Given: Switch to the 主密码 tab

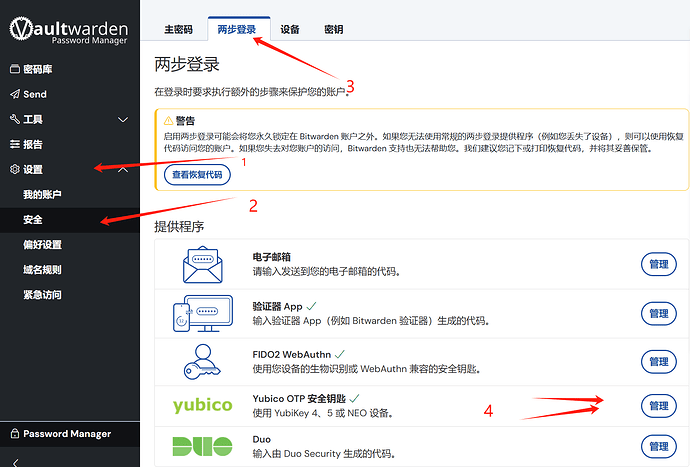Looking at the screenshot, I should pos(178,29).
